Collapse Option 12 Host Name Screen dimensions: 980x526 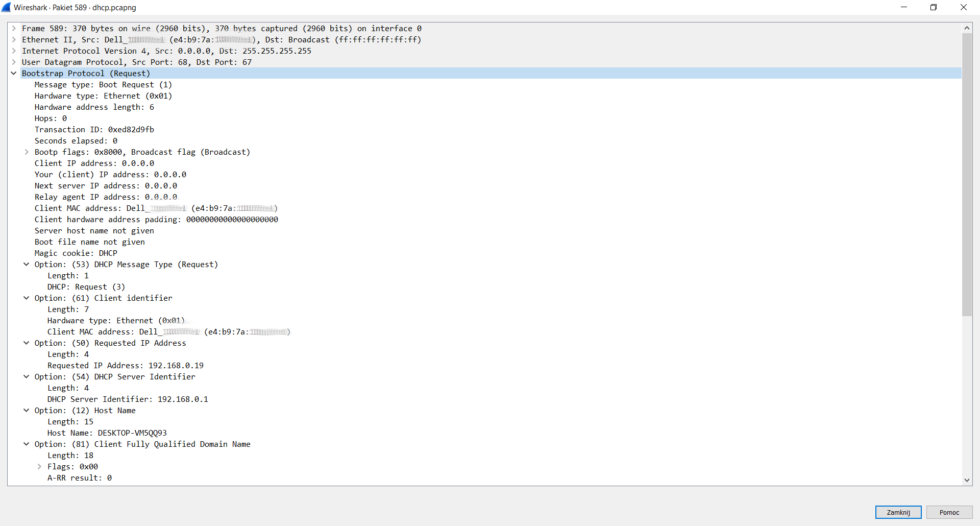pyautogui.click(x=27, y=411)
